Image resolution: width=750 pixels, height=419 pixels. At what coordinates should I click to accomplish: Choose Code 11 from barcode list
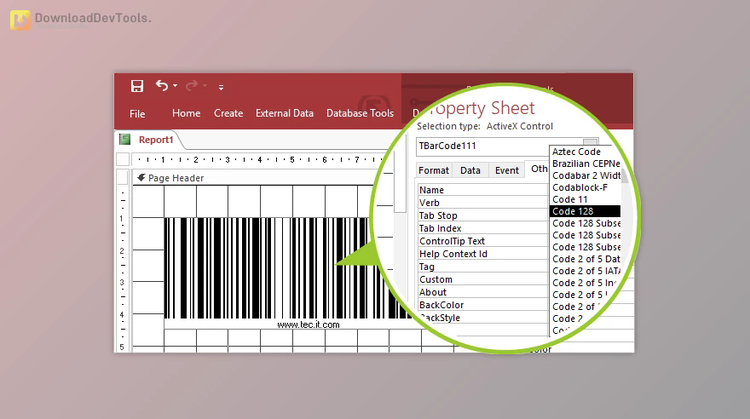coord(585,199)
